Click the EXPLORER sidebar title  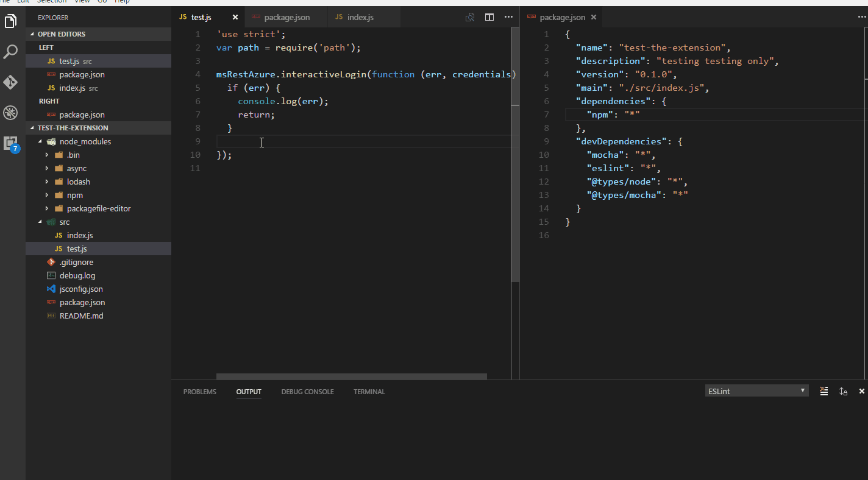point(53,18)
